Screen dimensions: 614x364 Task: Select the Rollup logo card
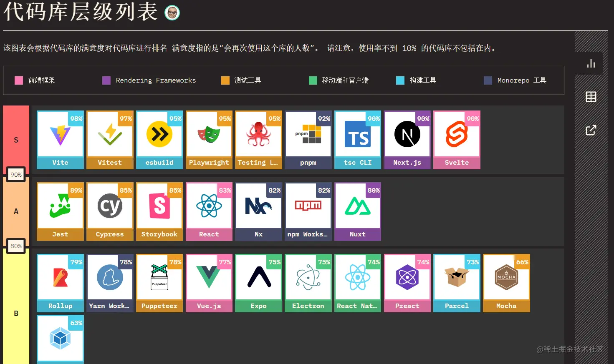pyautogui.click(x=60, y=283)
